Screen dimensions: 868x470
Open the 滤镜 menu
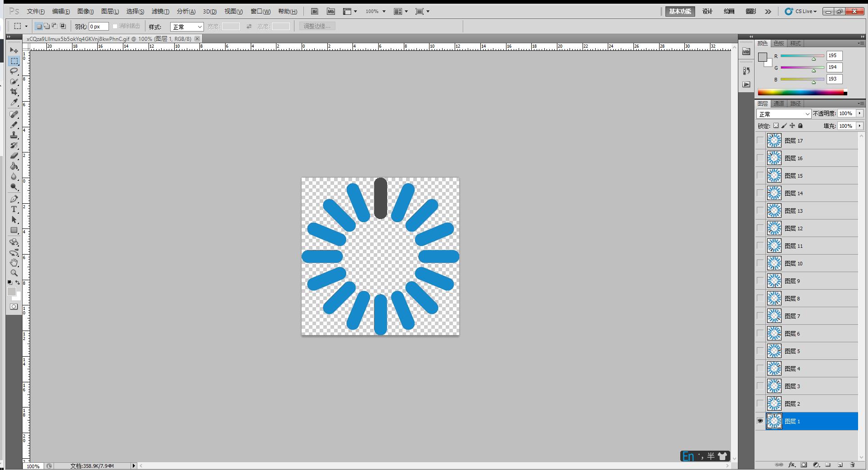pyautogui.click(x=160, y=12)
